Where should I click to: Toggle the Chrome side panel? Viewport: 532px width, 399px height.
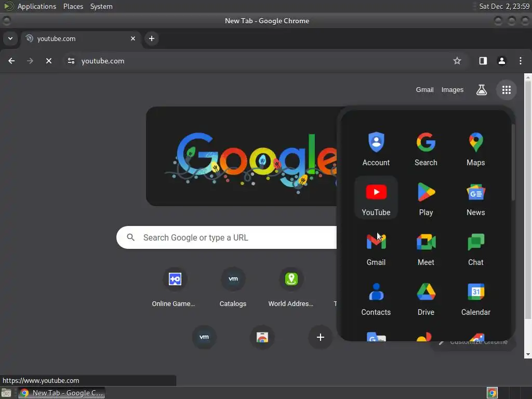tap(483, 61)
